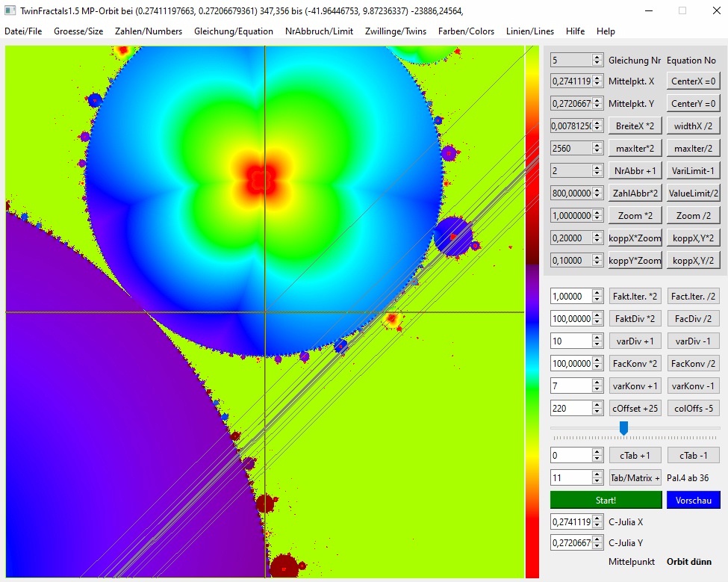Click the FacKonv /2 button
This screenshot has height=582, width=728.
click(x=693, y=363)
